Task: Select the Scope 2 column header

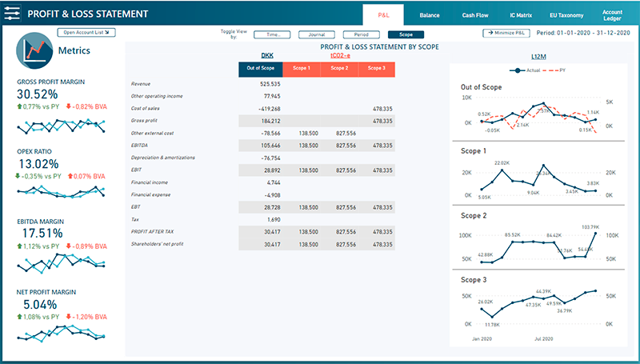Action: point(340,69)
